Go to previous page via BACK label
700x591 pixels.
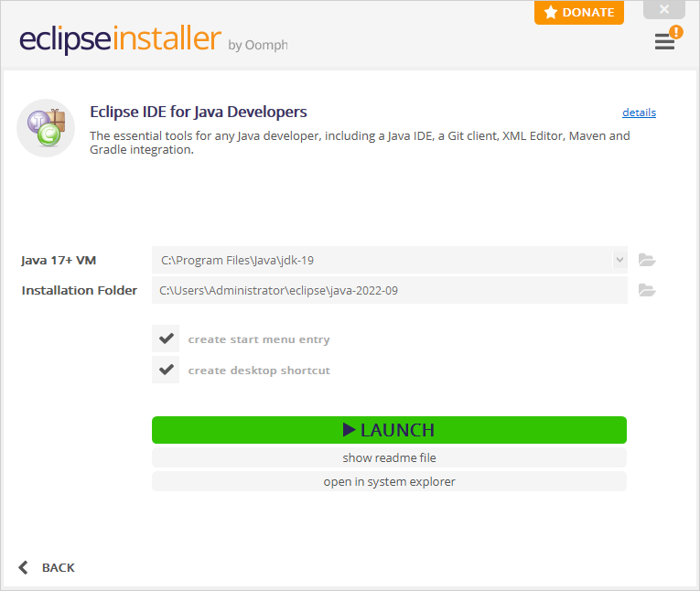(59, 567)
